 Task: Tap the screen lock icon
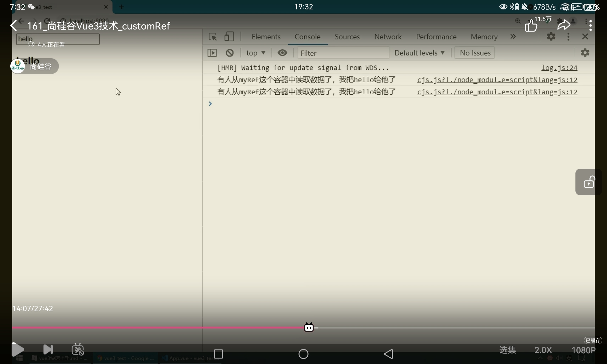point(589,182)
